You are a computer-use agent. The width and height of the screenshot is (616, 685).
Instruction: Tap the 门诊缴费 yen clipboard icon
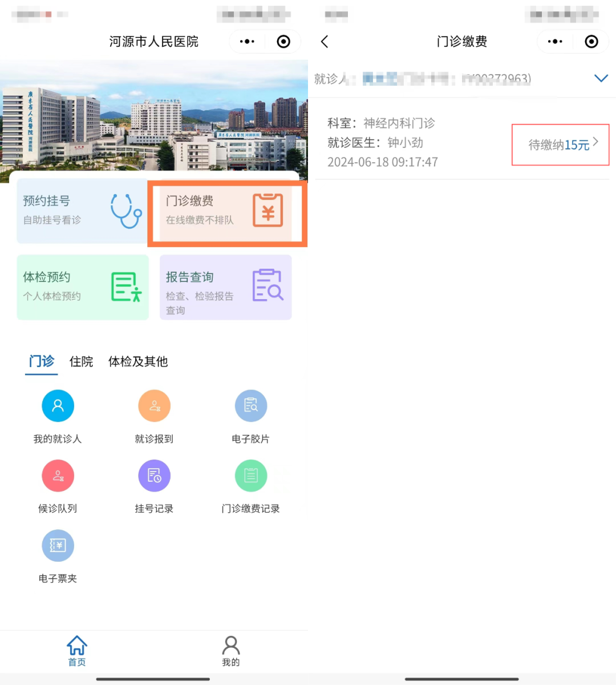click(268, 210)
